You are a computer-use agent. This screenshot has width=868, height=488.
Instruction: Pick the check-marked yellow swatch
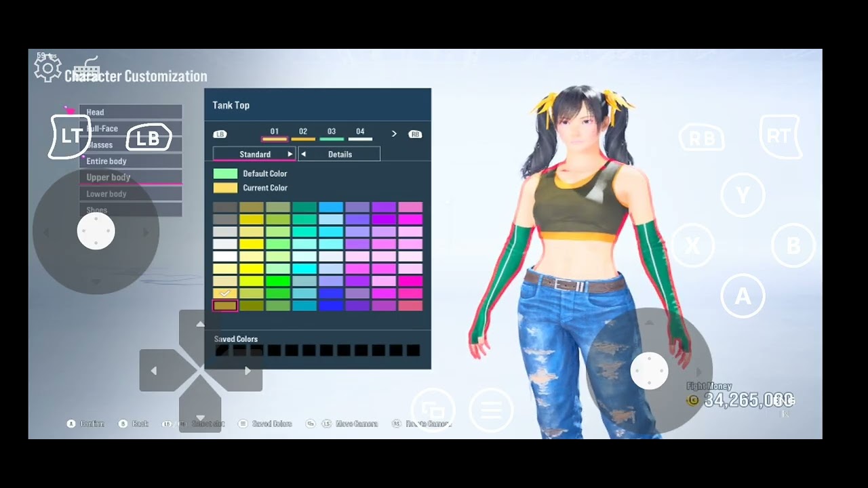225,293
